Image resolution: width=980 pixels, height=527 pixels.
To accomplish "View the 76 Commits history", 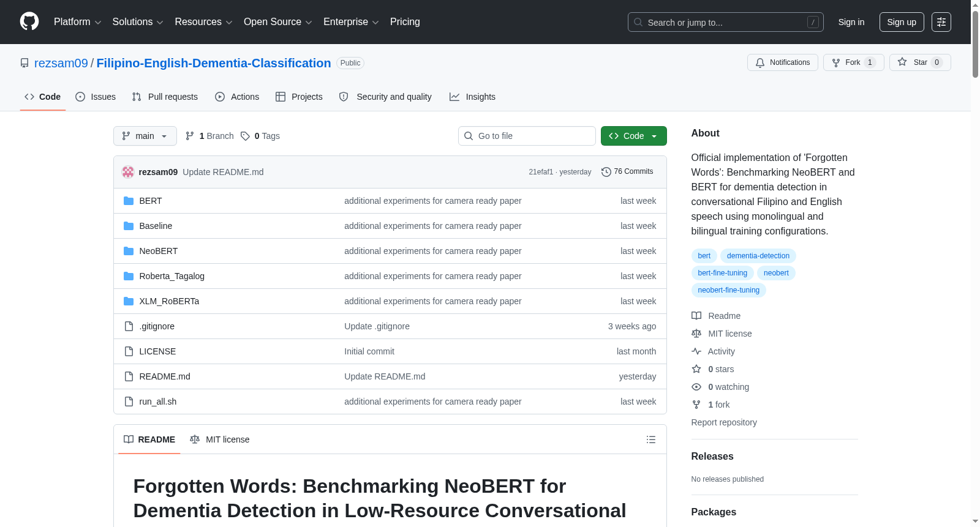I will tap(627, 171).
